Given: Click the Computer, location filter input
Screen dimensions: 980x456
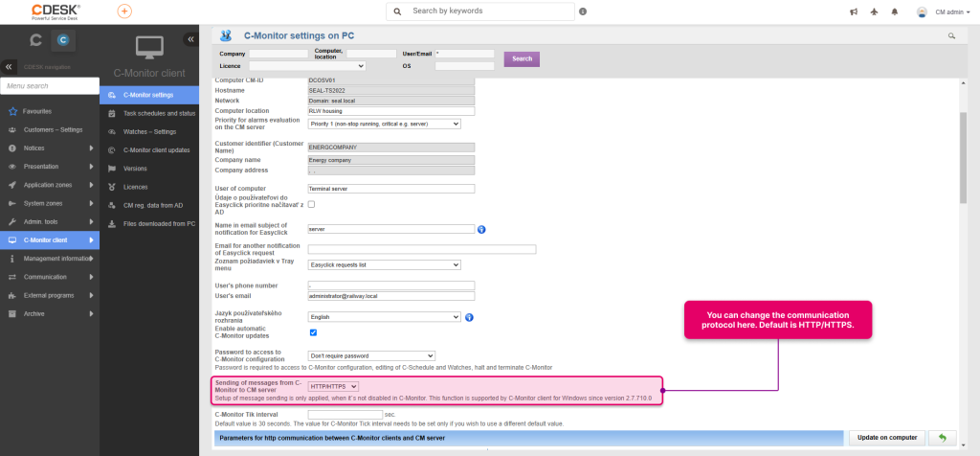Looking at the screenshot, I should (371, 54).
